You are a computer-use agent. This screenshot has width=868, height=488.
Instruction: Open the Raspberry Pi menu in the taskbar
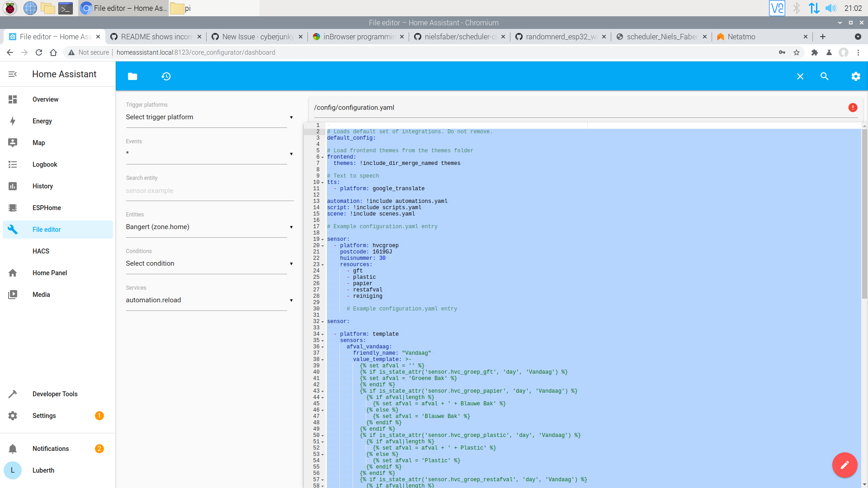(x=9, y=8)
